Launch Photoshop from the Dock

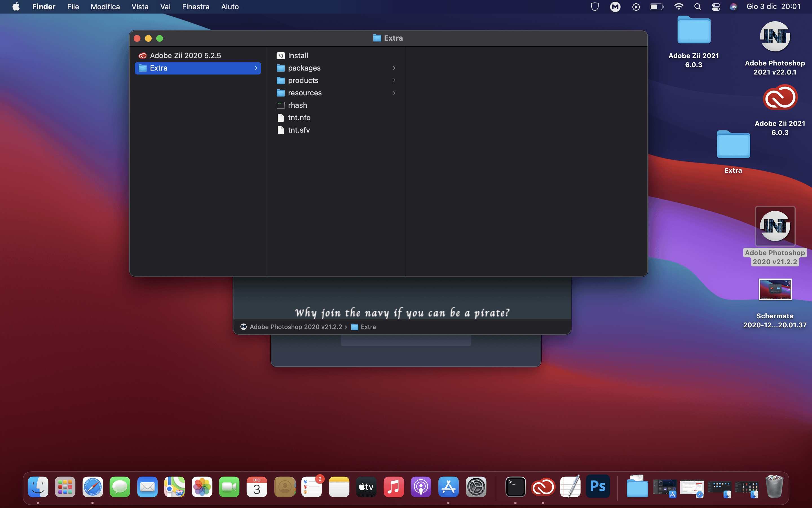598,486
